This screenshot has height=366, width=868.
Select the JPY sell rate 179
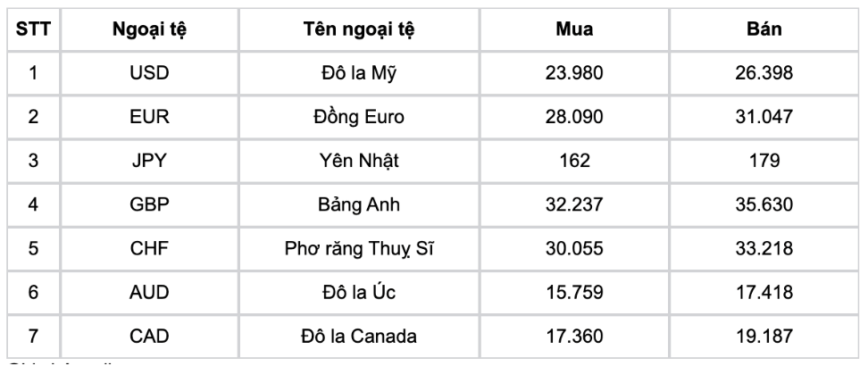tap(764, 161)
